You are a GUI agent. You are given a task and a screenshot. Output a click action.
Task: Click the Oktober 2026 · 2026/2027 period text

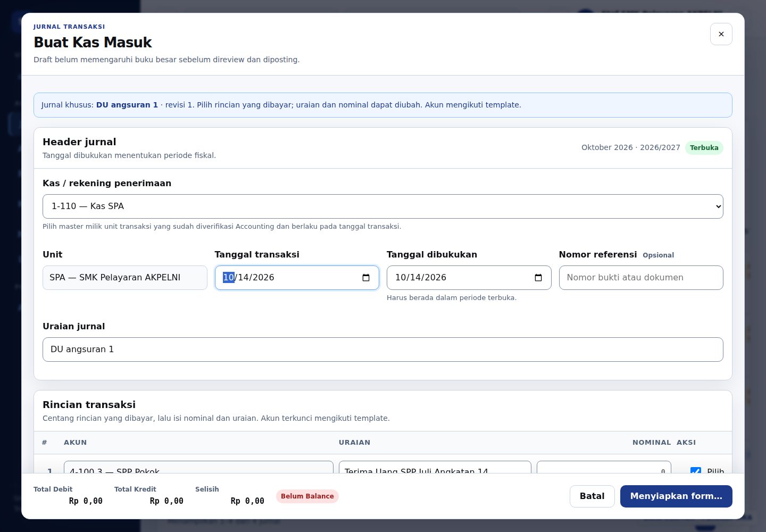630,148
